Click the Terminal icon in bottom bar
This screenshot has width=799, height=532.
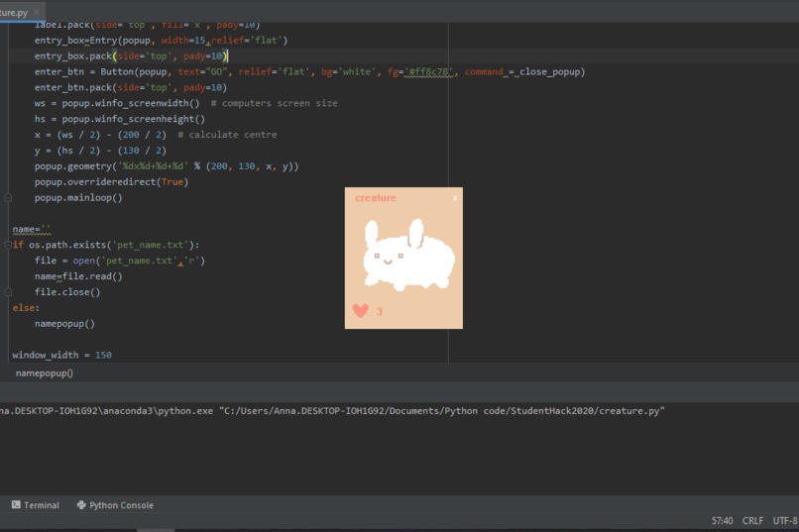pyautogui.click(x=16, y=504)
